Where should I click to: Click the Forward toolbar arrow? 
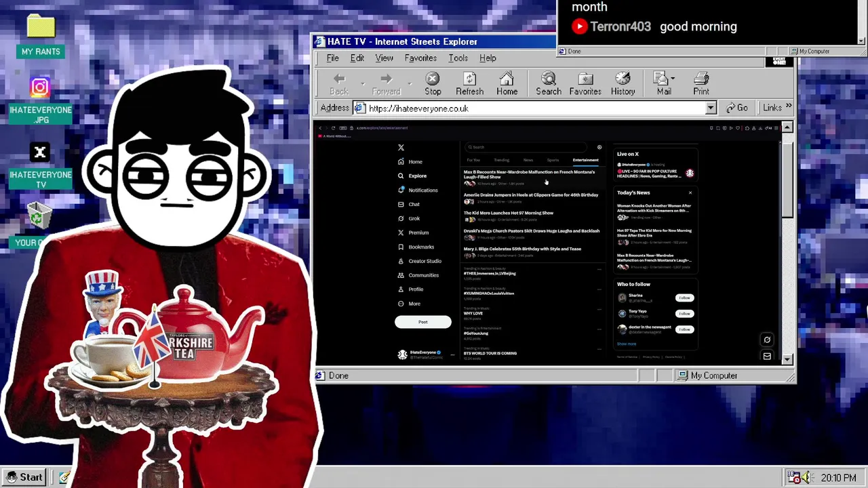coord(386,84)
